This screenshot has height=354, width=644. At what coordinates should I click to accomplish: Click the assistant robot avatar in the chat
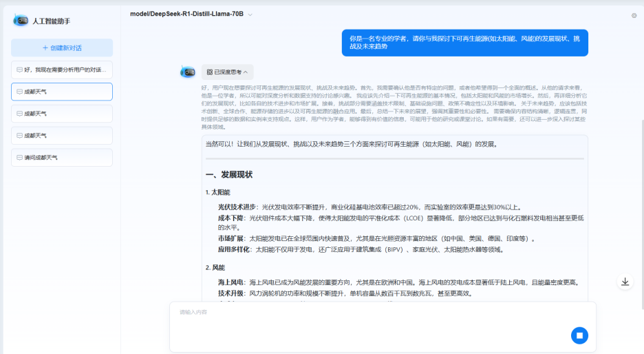pos(188,72)
